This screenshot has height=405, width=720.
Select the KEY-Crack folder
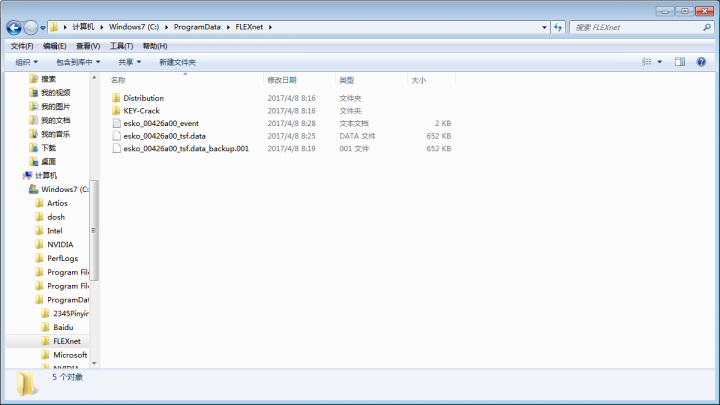141,111
